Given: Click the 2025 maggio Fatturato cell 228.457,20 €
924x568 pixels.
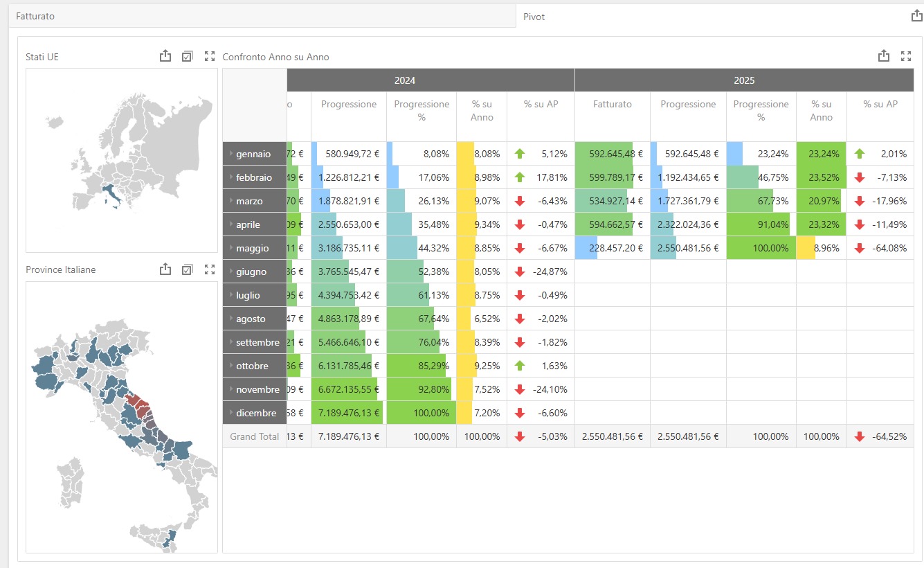Looking at the screenshot, I should pyautogui.click(x=613, y=248).
